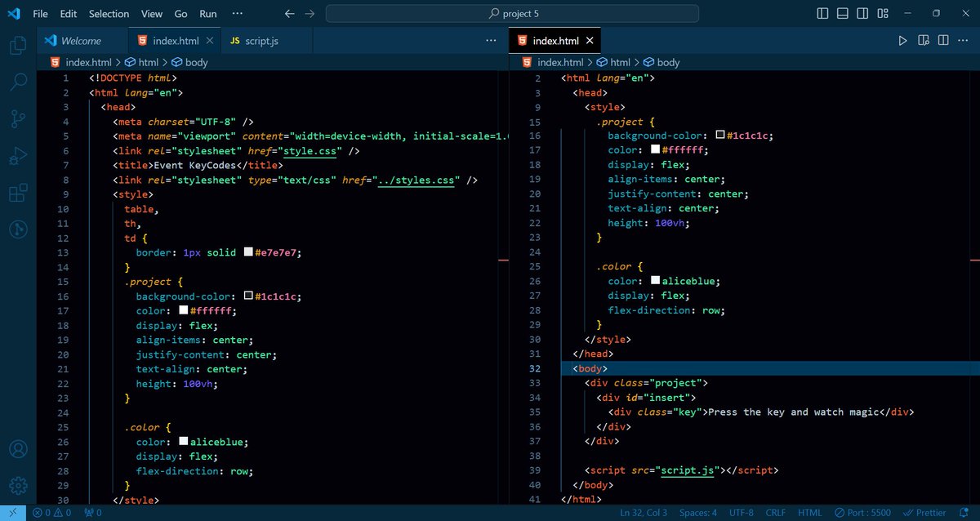The image size is (980, 521).
Task: Expand the html breadcrumb in the right editor
Action: click(612, 62)
